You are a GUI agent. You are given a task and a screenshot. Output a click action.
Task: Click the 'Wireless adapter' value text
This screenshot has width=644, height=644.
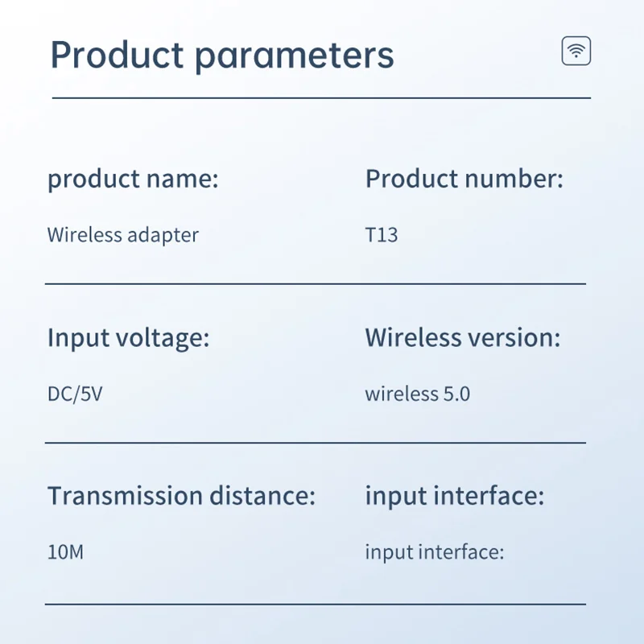click(x=122, y=235)
